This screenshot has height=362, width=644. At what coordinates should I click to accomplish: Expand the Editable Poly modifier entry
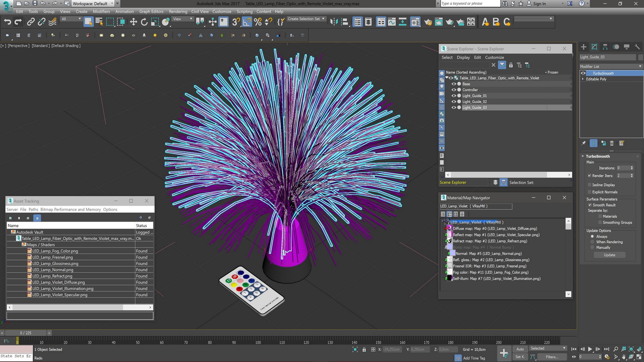583,79
